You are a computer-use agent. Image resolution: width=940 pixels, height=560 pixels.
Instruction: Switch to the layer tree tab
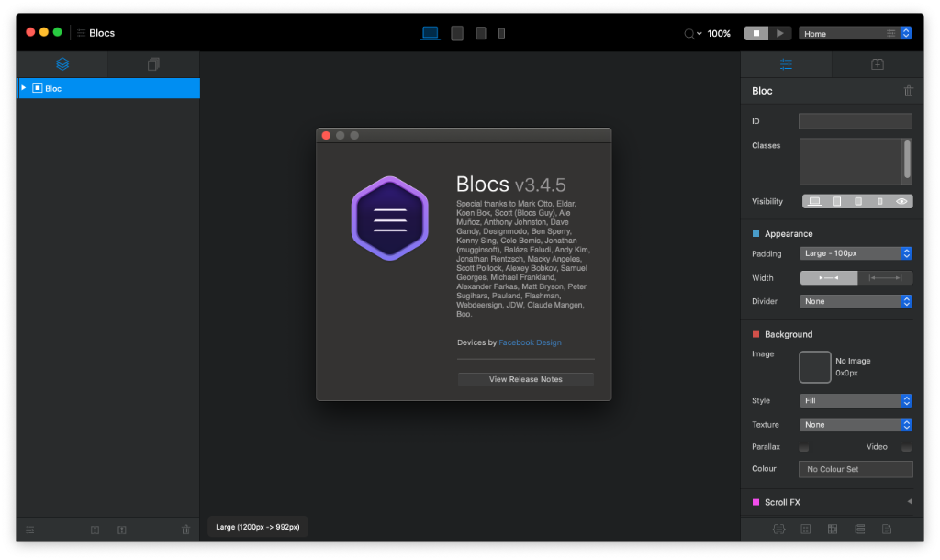[62, 64]
